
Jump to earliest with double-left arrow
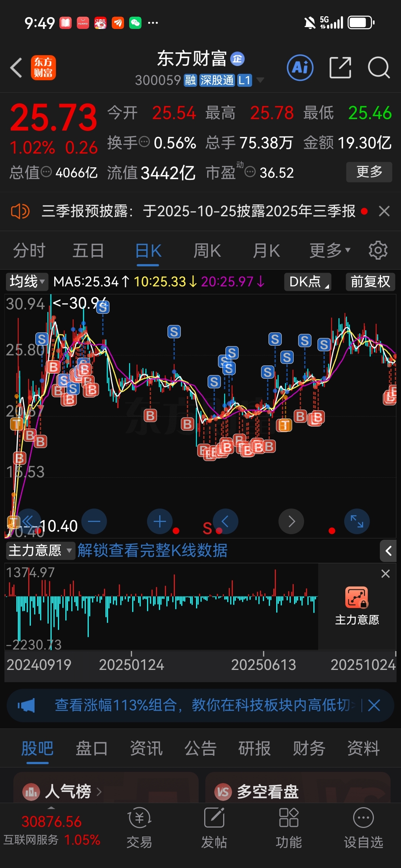click(x=28, y=521)
